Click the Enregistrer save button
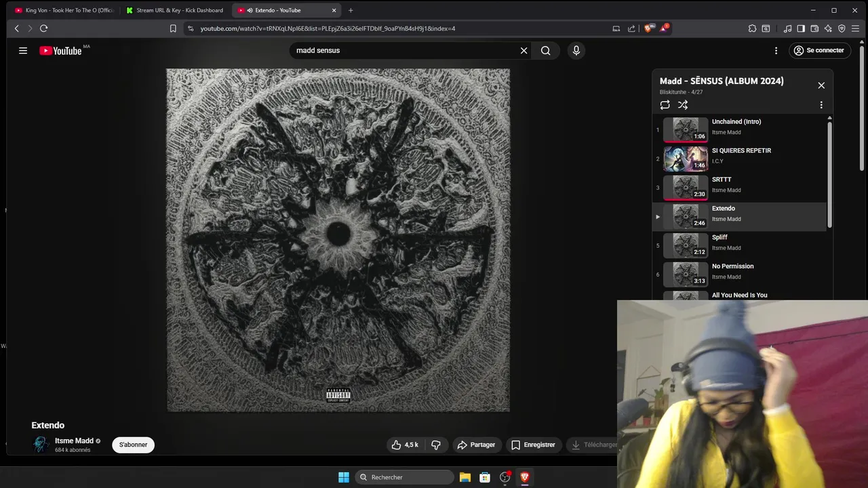The width and height of the screenshot is (868, 488). point(534,445)
